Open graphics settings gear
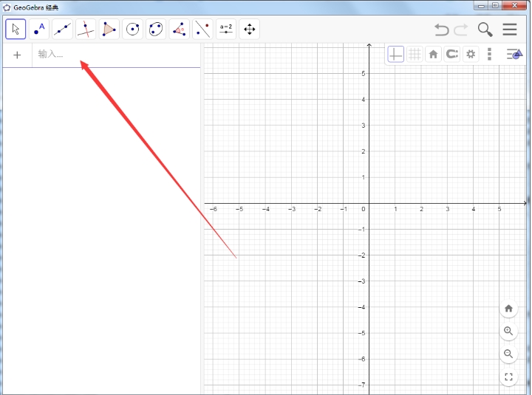Screen dimensions: 532x395 (x=471, y=54)
